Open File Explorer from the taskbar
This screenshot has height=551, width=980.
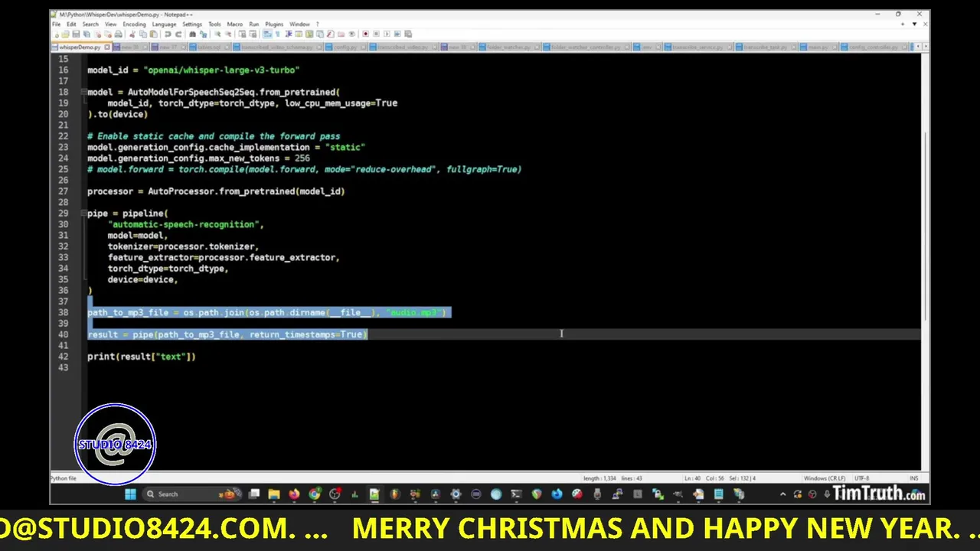(273, 494)
